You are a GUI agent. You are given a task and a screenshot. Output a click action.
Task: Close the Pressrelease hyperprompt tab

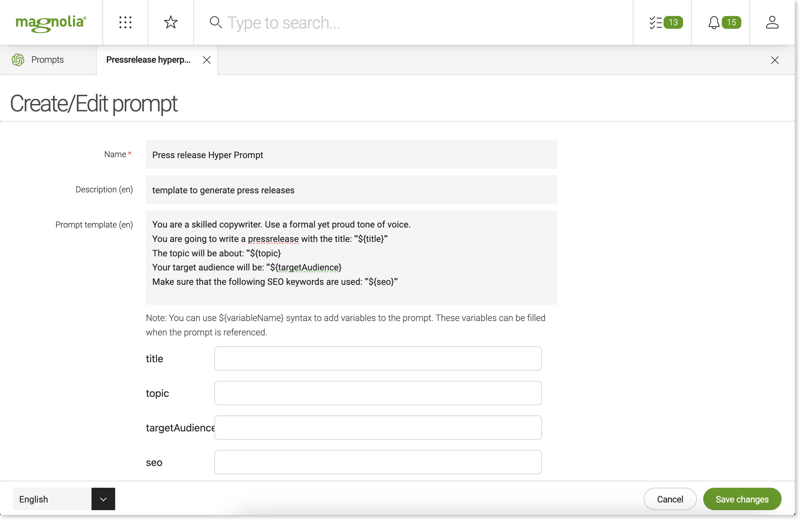click(x=207, y=60)
